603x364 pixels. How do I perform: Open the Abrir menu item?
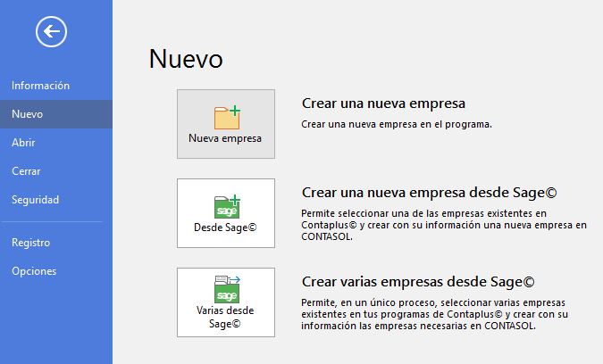(x=56, y=143)
